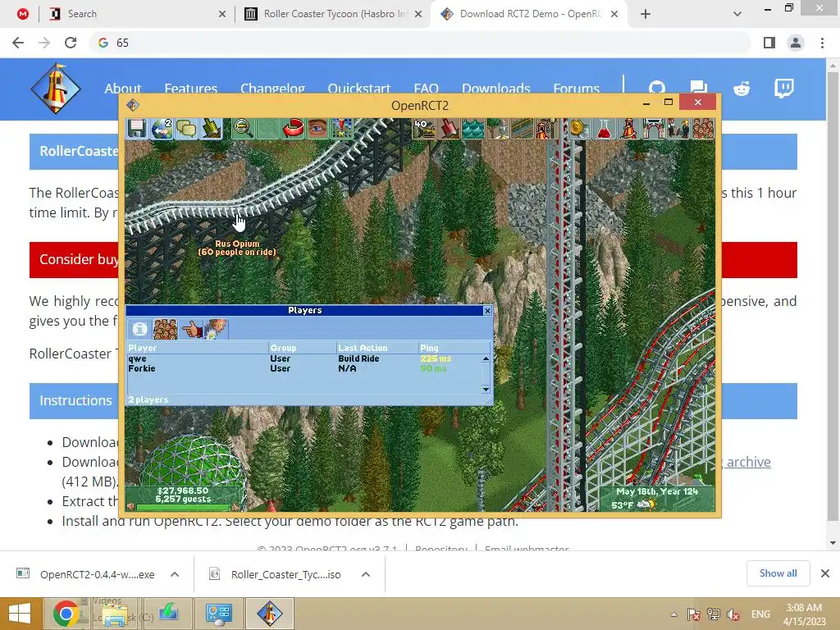This screenshot has height=630, width=840.
Task: Click Players list scroll down arrow
Action: [486, 390]
